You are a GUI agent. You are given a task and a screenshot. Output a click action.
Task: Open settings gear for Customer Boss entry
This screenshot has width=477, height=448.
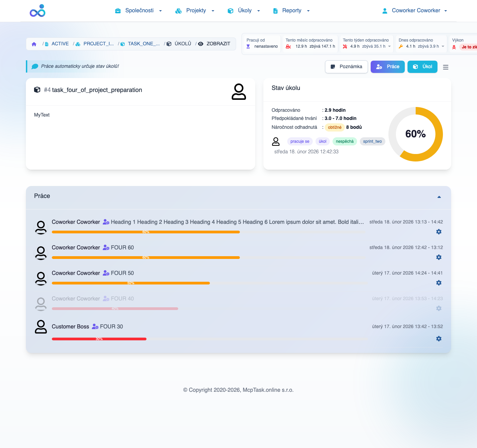coord(438,339)
